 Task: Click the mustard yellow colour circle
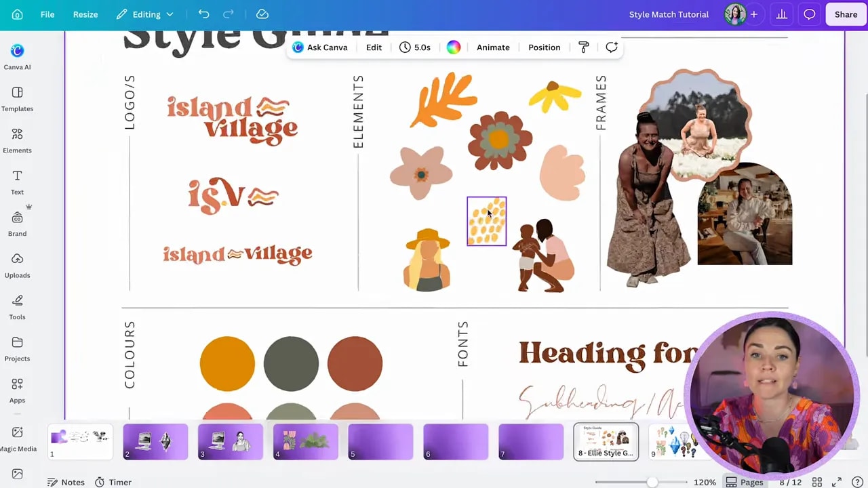pos(227,364)
